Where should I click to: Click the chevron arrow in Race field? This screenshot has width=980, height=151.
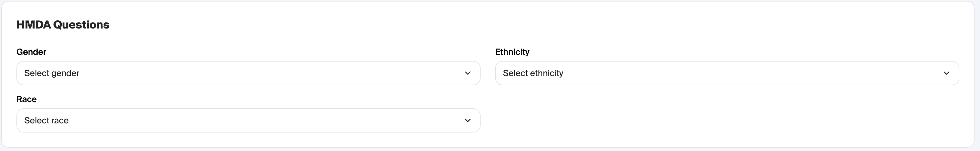point(468,120)
